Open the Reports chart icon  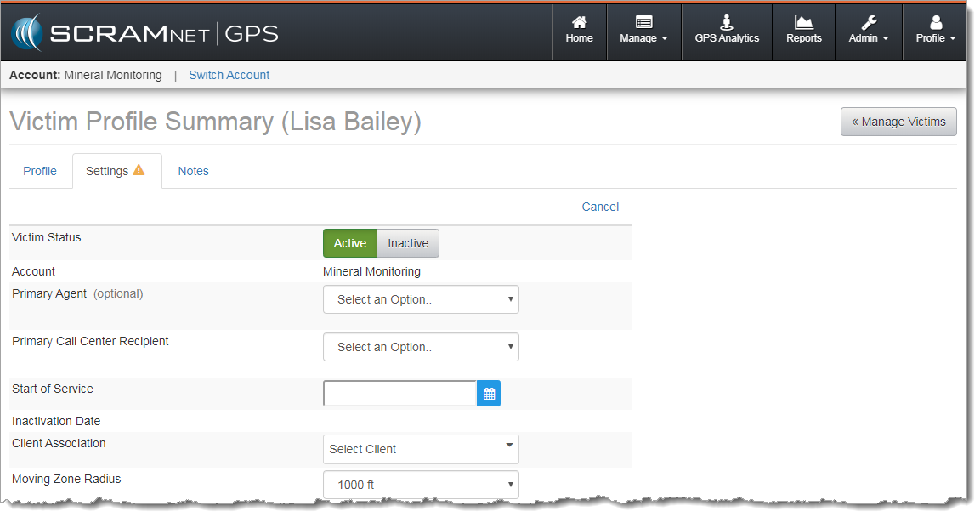tap(803, 23)
